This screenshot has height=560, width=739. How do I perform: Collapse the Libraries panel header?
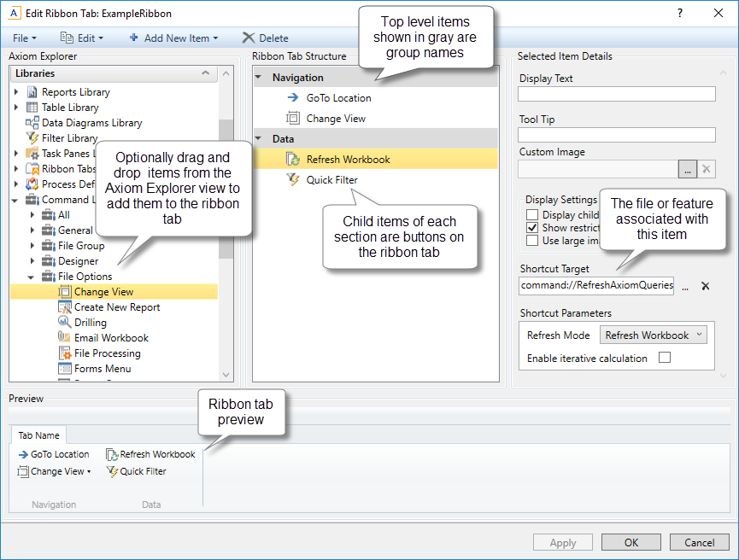point(204,73)
